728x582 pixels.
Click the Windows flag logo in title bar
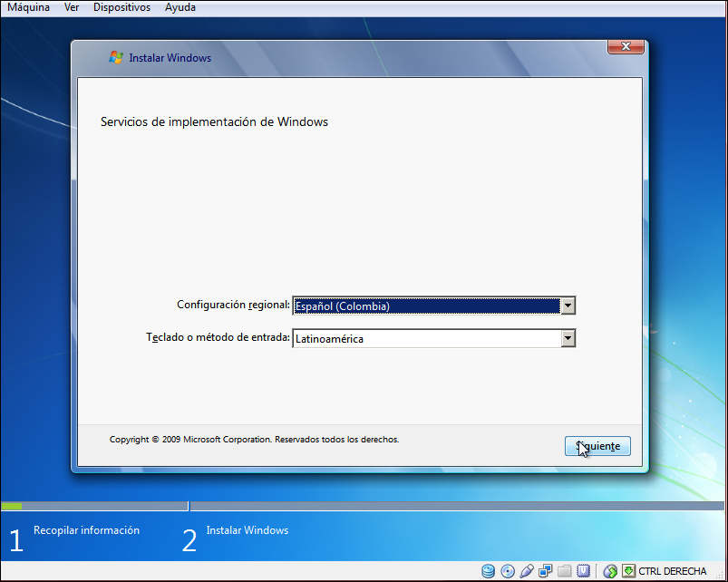pyautogui.click(x=116, y=57)
